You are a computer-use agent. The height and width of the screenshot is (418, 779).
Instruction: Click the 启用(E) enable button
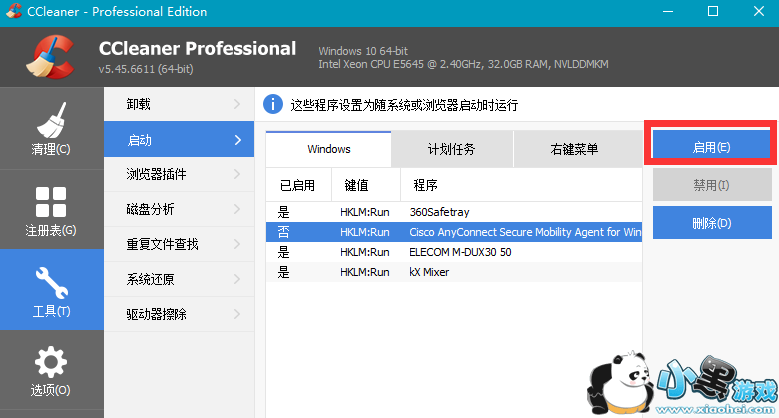point(711,147)
